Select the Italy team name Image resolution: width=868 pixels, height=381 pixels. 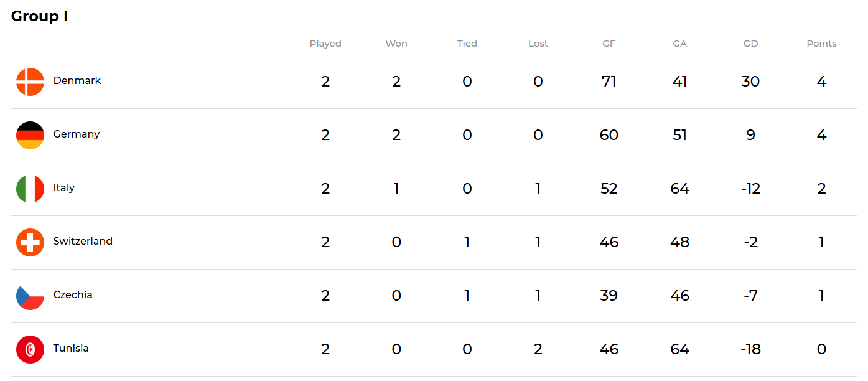(64, 188)
